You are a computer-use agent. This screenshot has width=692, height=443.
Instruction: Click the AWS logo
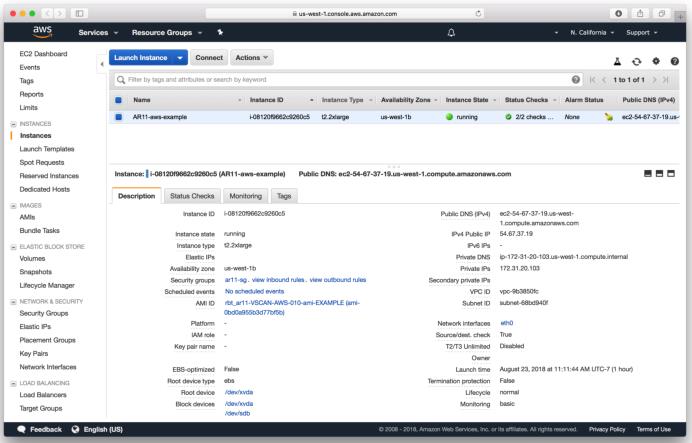[x=42, y=32]
